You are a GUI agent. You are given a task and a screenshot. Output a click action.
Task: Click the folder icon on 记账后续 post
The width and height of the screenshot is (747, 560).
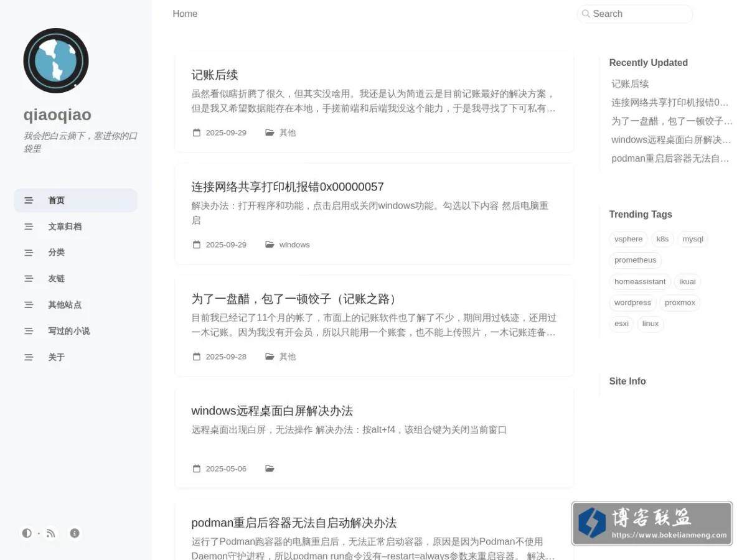270,133
